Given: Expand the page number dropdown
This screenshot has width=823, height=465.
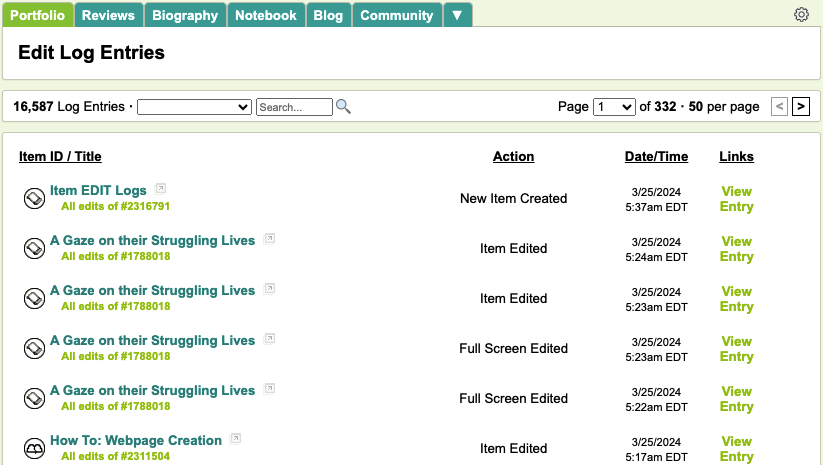Looking at the screenshot, I should (x=613, y=107).
